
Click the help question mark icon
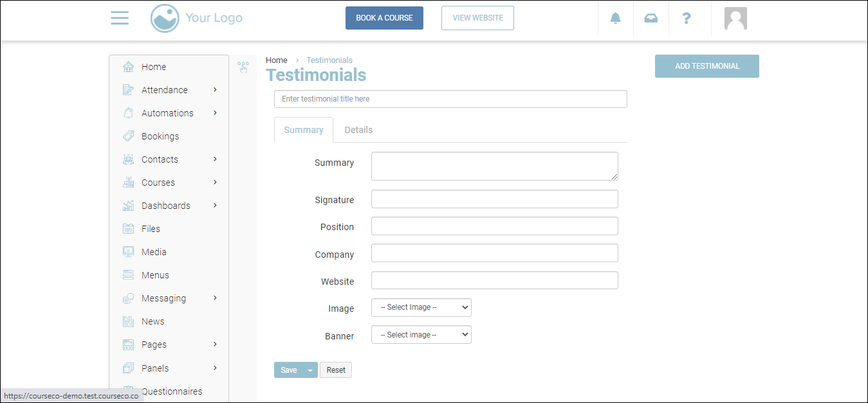click(x=687, y=18)
